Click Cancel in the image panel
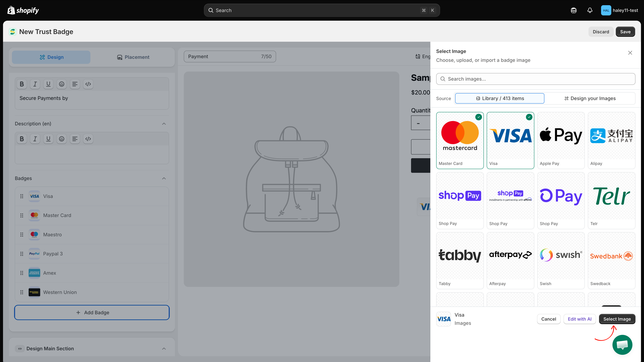The height and width of the screenshot is (362, 644). [x=549, y=319]
